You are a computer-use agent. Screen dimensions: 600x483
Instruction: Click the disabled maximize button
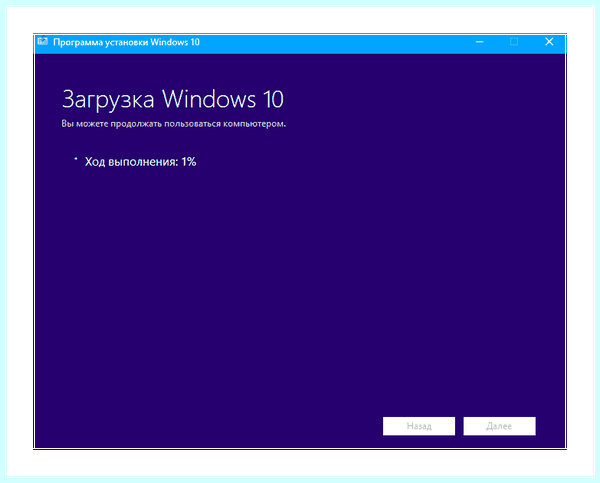coord(514,42)
